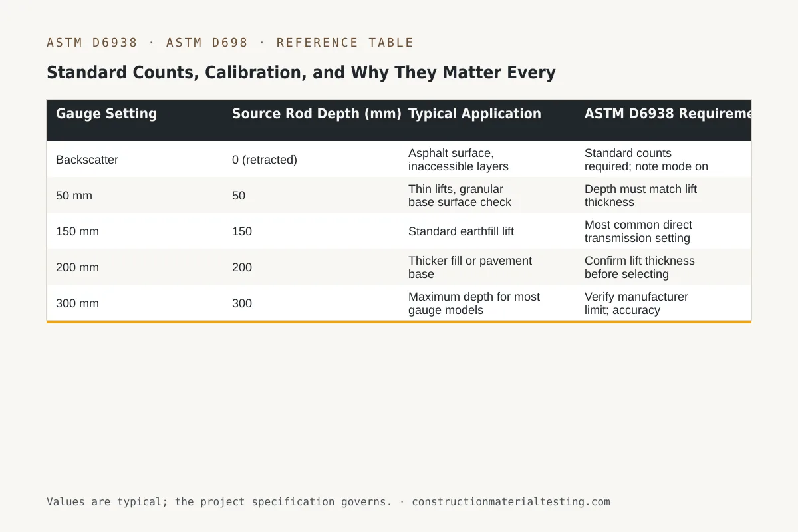Click the 'Standard earthfill lift' cell
The image size is (798, 532).
[461, 231]
